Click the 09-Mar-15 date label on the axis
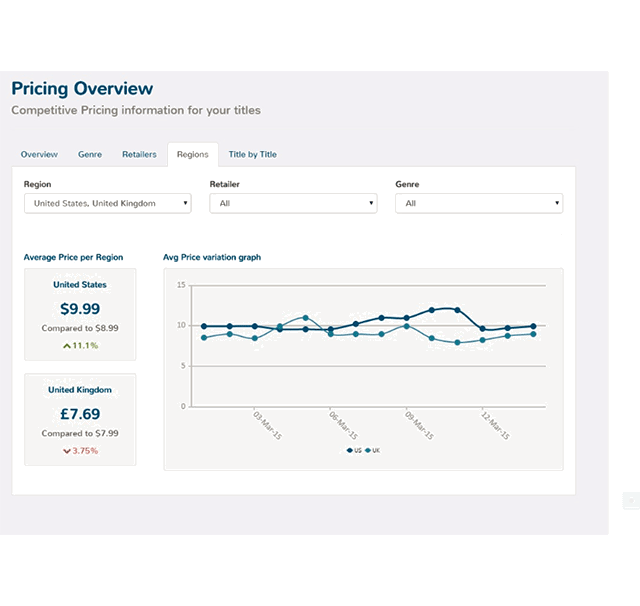Screen dimensions: 640x606 pyautogui.click(x=420, y=426)
